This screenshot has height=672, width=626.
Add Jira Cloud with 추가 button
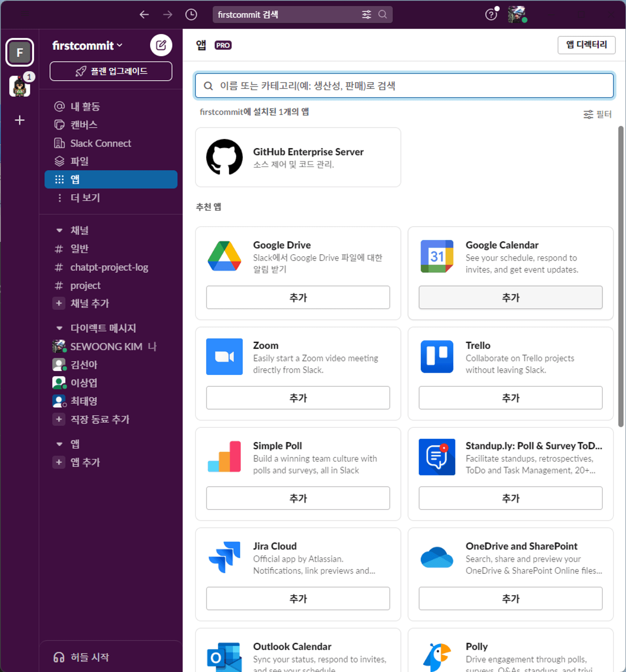298,599
